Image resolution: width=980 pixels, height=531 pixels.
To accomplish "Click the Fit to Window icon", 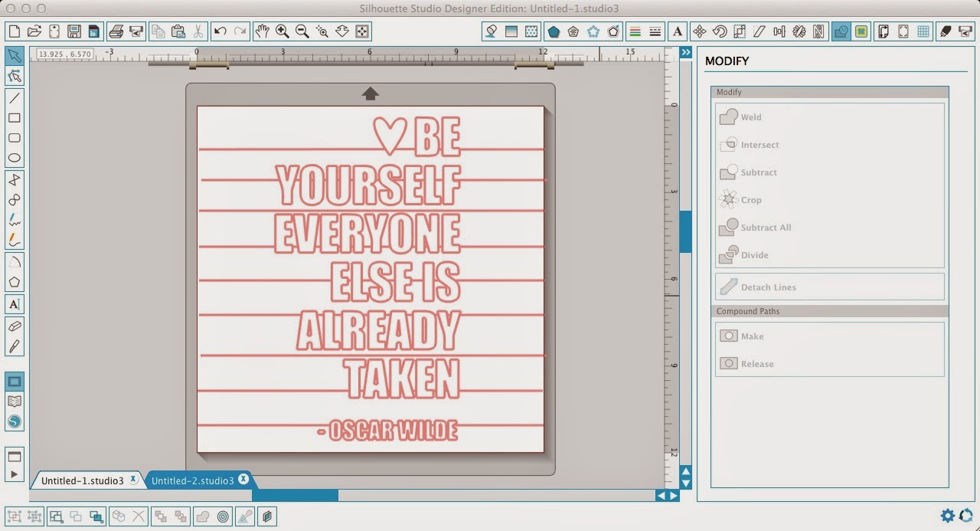I will [363, 31].
